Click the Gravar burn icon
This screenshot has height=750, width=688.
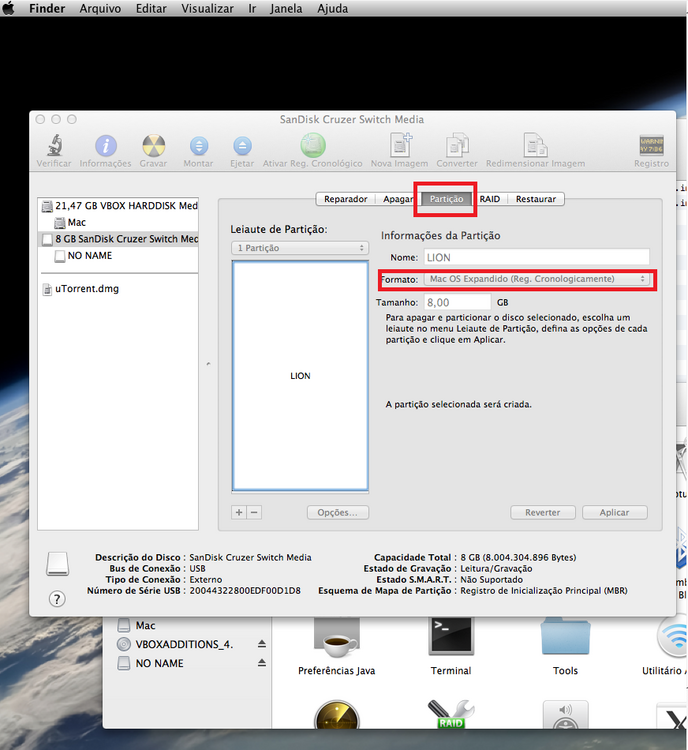pos(153,146)
